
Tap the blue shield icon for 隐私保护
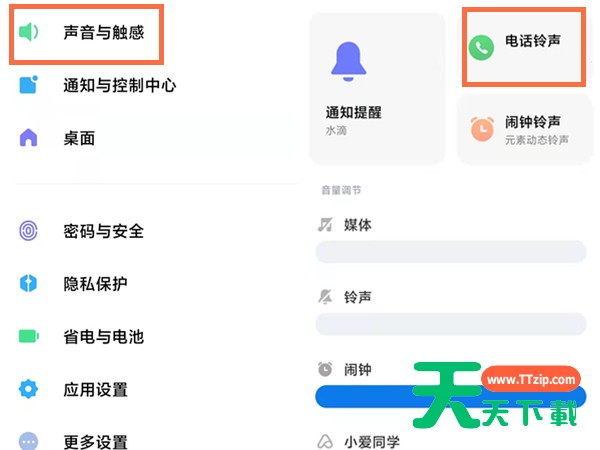point(28,284)
